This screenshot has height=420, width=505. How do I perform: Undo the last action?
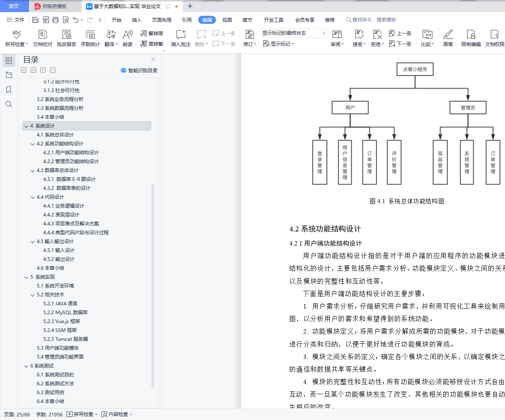(x=75, y=20)
